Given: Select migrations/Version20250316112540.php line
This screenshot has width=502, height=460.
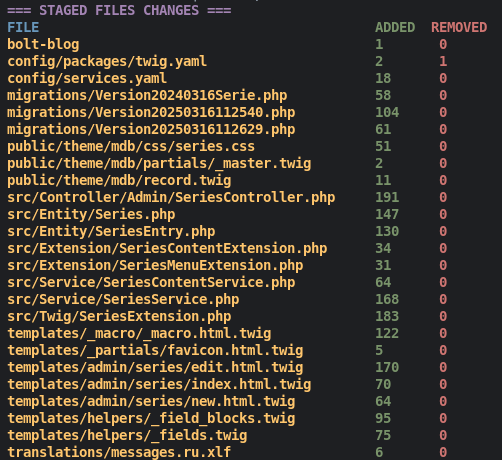Looking at the screenshot, I should [151, 113].
